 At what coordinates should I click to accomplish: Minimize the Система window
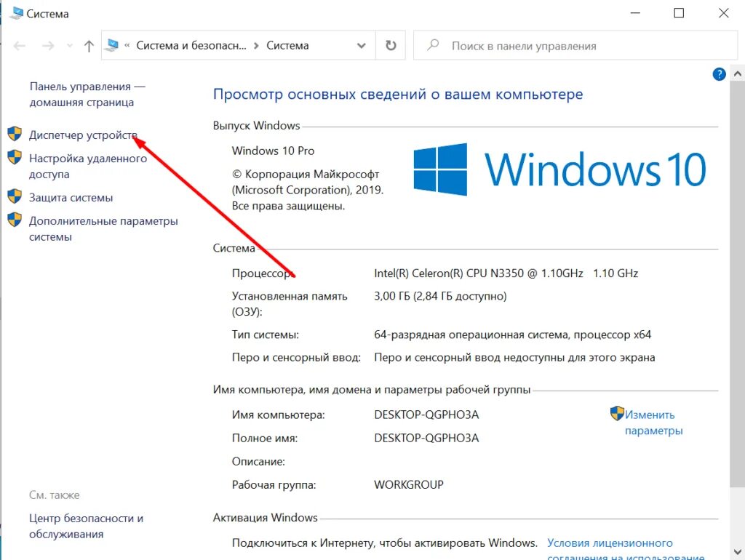635,13
